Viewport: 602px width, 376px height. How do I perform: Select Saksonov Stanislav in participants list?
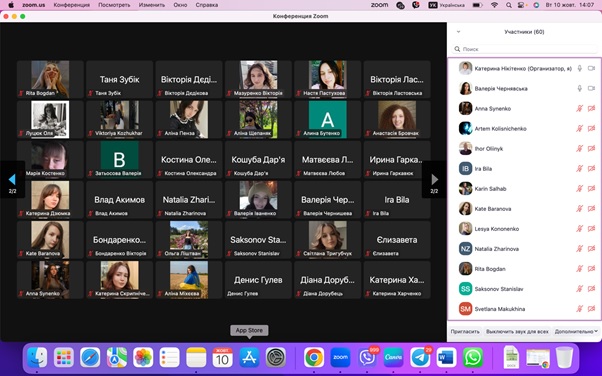click(x=524, y=288)
